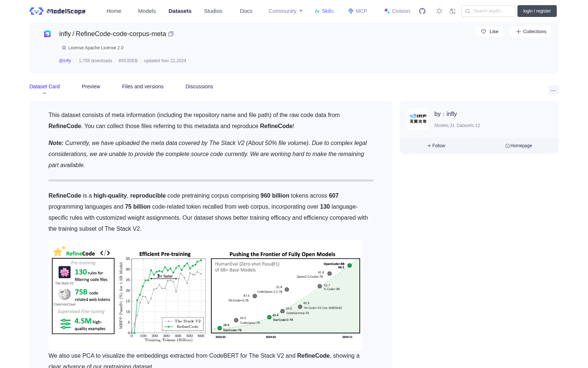Click the Collections button
The image size is (588, 368).
click(x=531, y=32)
